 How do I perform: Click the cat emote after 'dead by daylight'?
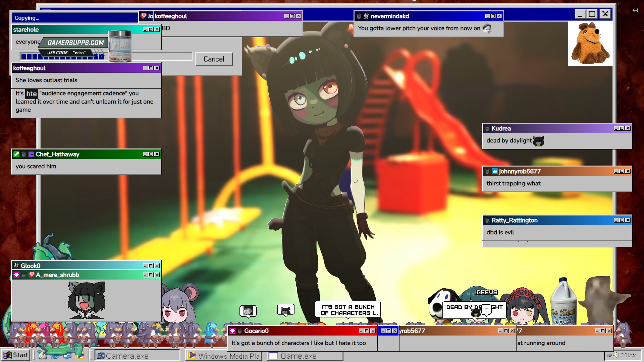tap(538, 141)
